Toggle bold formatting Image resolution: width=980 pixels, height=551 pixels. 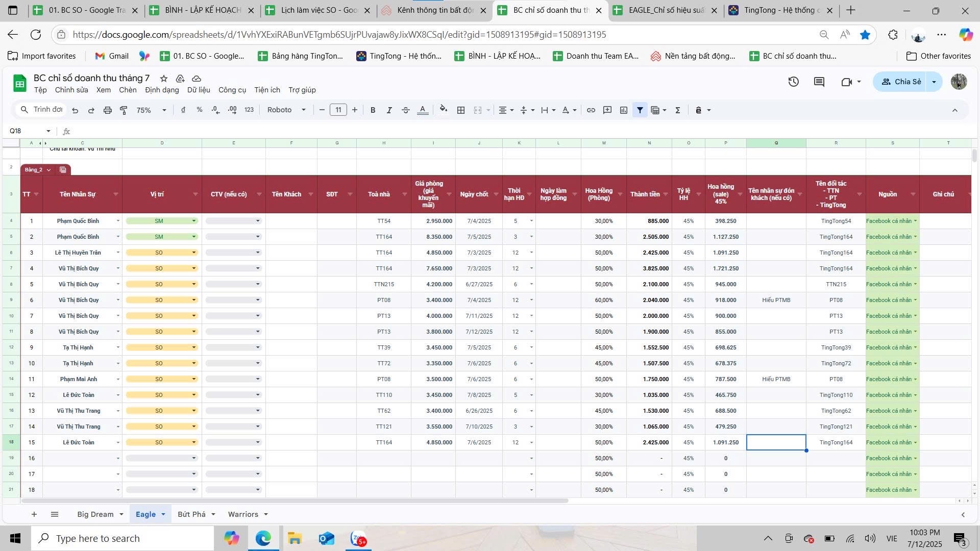click(x=373, y=110)
